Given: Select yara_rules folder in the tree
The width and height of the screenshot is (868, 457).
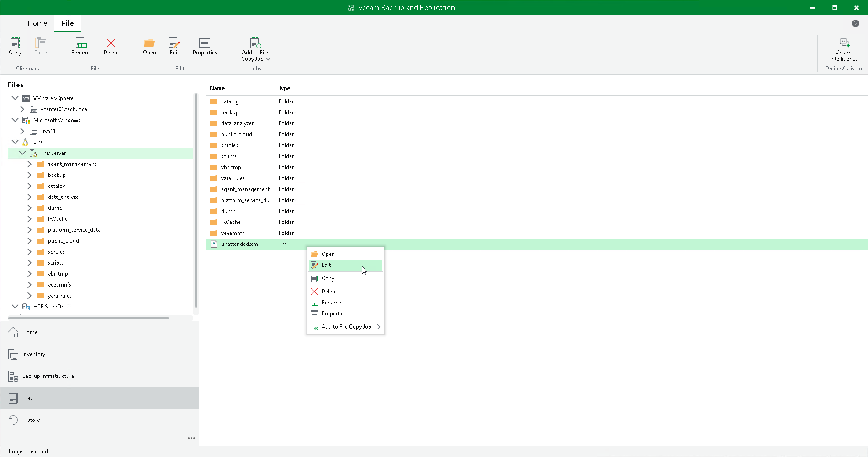Looking at the screenshot, I should point(59,296).
